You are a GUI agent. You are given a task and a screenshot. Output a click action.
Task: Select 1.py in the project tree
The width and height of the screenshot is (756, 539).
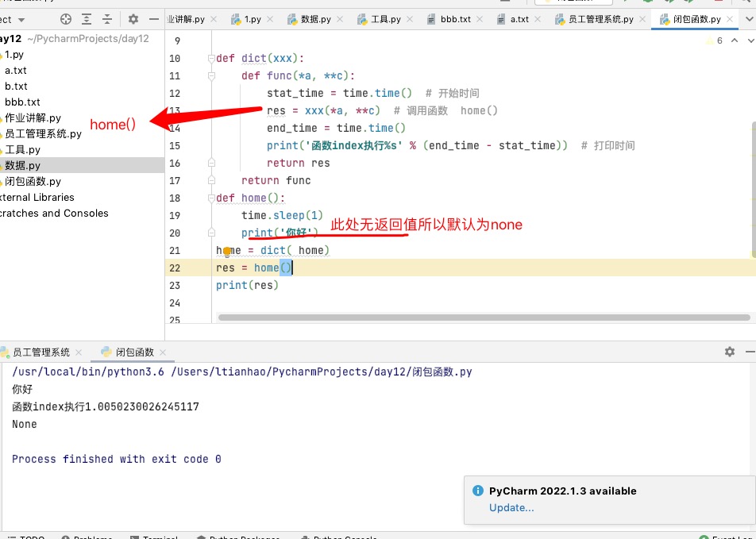coord(14,55)
